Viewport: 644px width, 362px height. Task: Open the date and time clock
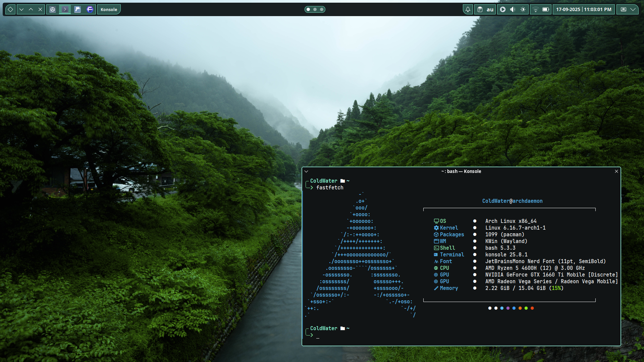coord(584,9)
